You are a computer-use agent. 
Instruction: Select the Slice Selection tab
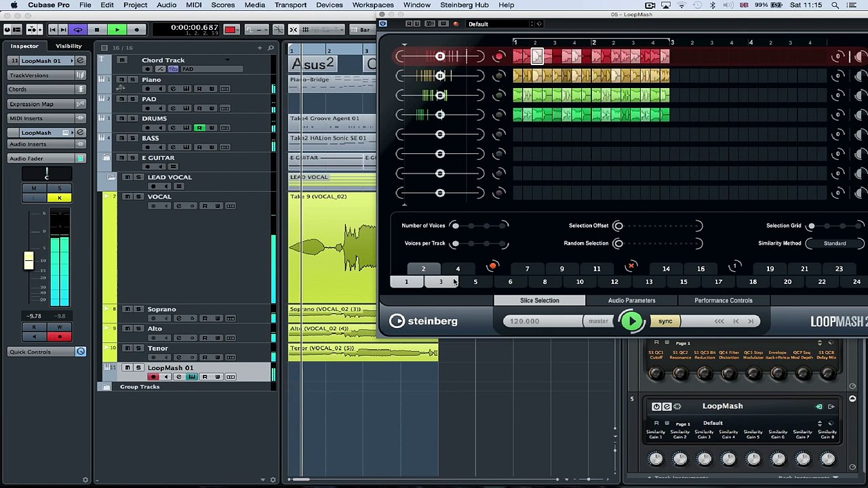540,301
